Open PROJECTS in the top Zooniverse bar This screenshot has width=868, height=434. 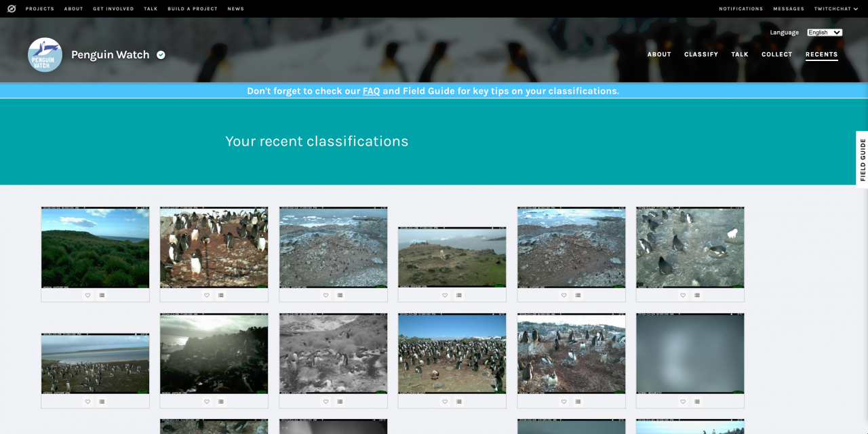[40, 9]
